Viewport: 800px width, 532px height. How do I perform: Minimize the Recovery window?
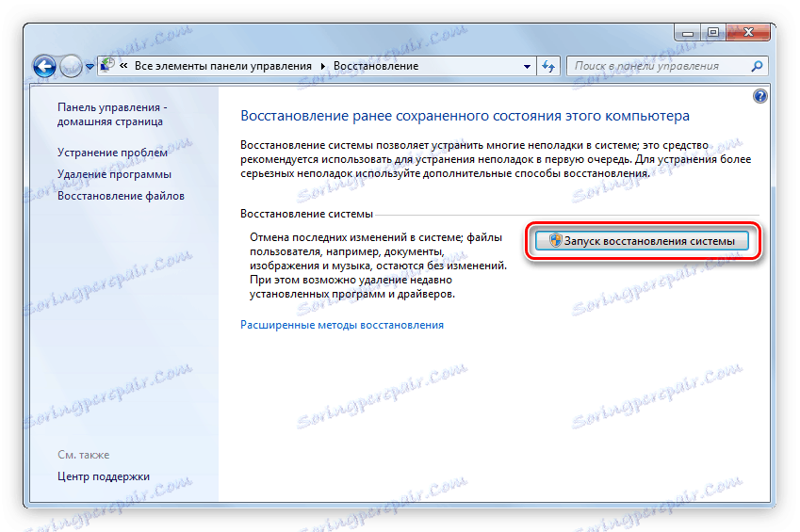tap(687, 33)
